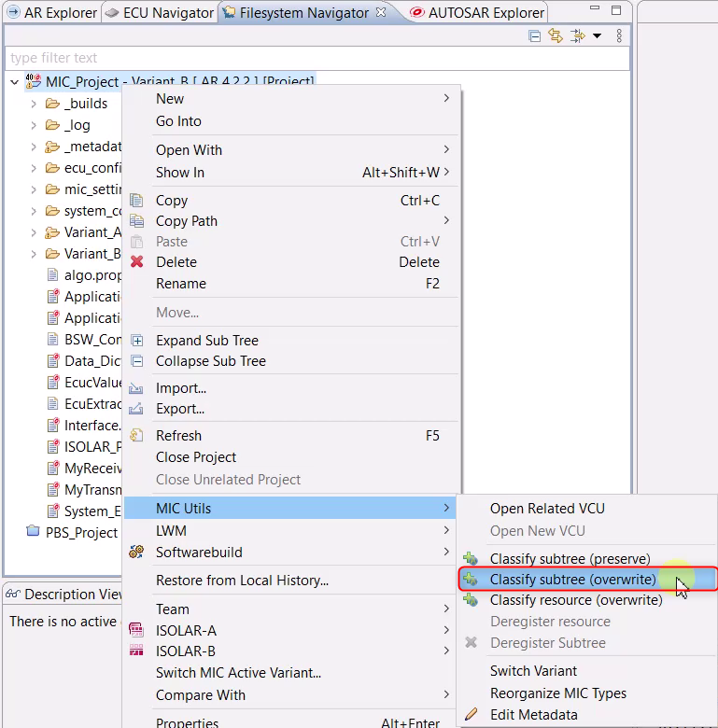Collapse the MIC_Project tree node
Image resolution: width=718 pixels, height=728 pixels.
(14, 82)
